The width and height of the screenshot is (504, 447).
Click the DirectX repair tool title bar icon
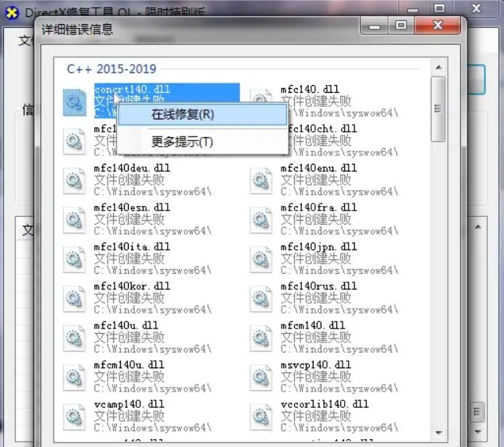(12, 12)
